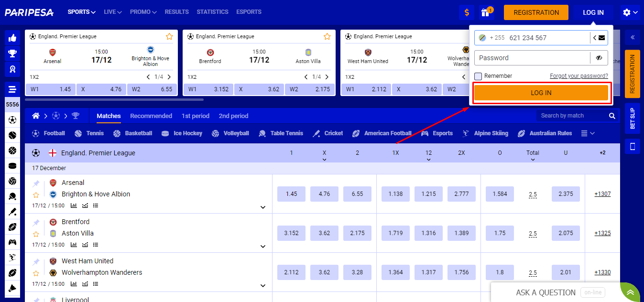644x302 pixels.
Task: Open the gift box bonuses icon
Action: (x=486, y=12)
